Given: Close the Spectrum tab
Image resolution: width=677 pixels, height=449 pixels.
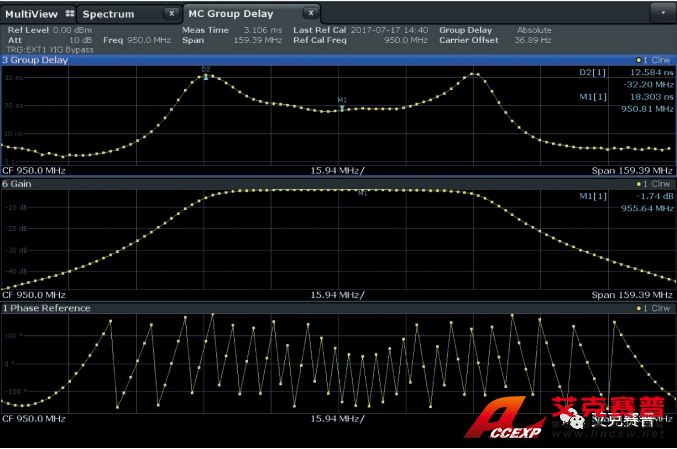Looking at the screenshot, I should pyautogui.click(x=171, y=14).
